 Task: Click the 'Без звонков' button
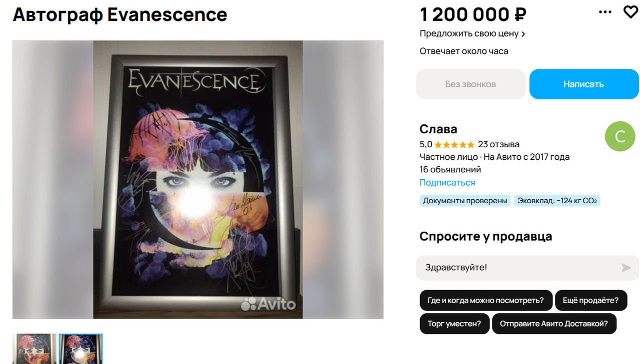470,84
